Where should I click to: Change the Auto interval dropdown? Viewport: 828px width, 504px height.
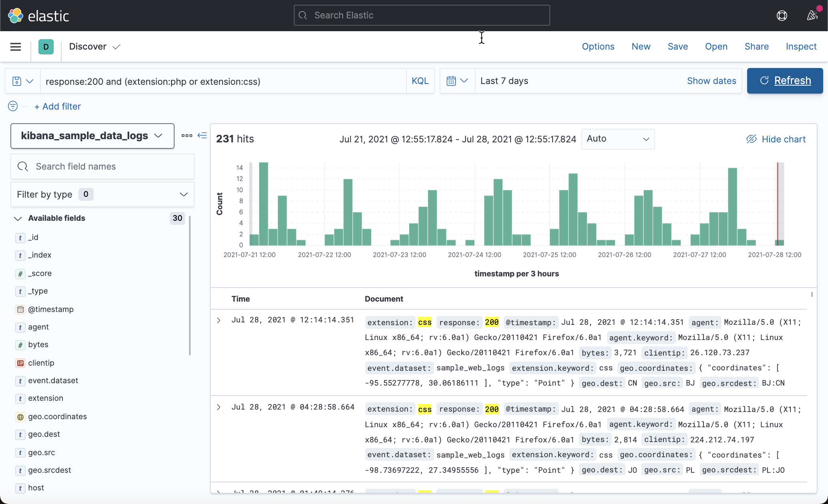point(617,139)
